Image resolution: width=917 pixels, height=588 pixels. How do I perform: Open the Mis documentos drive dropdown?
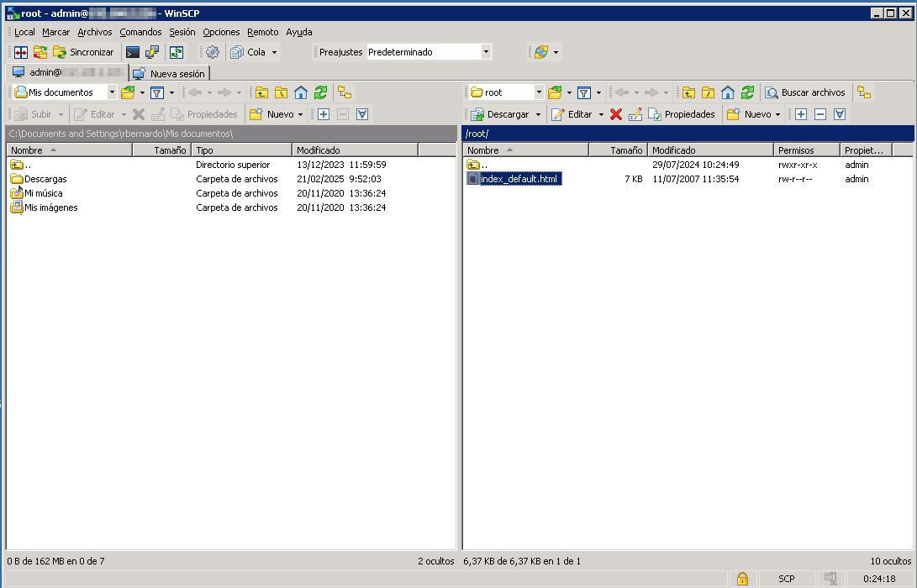tap(112, 92)
